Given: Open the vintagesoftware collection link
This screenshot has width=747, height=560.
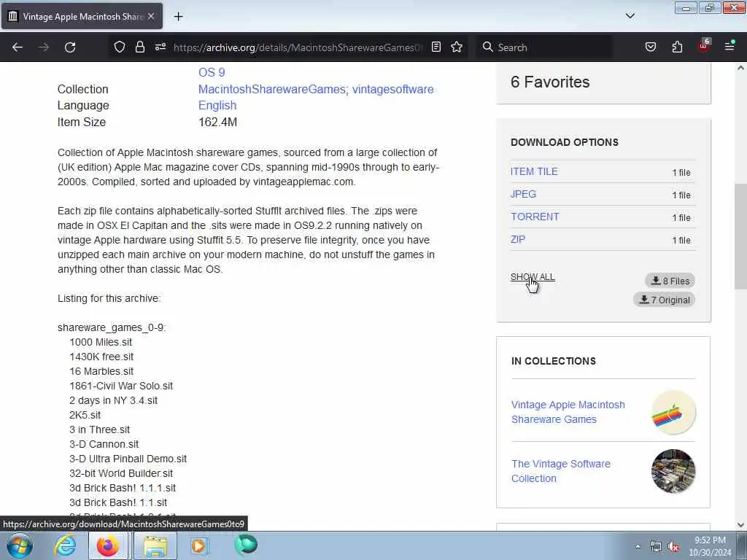Looking at the screenshot, I should 393,89.
